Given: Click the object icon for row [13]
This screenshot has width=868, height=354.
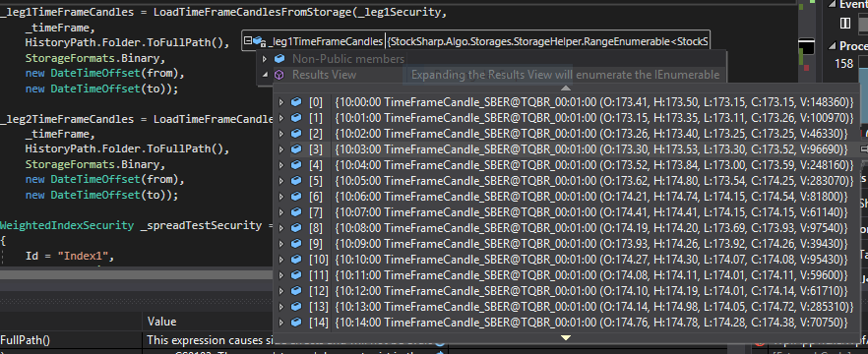Looking at the screenshot, I should point(297,307).
